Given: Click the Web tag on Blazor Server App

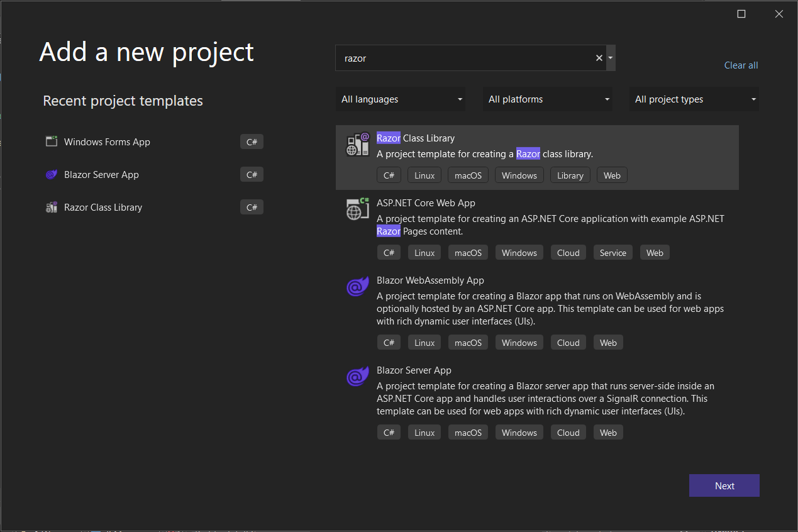Looking at the screenshot, I should [607, 432].
